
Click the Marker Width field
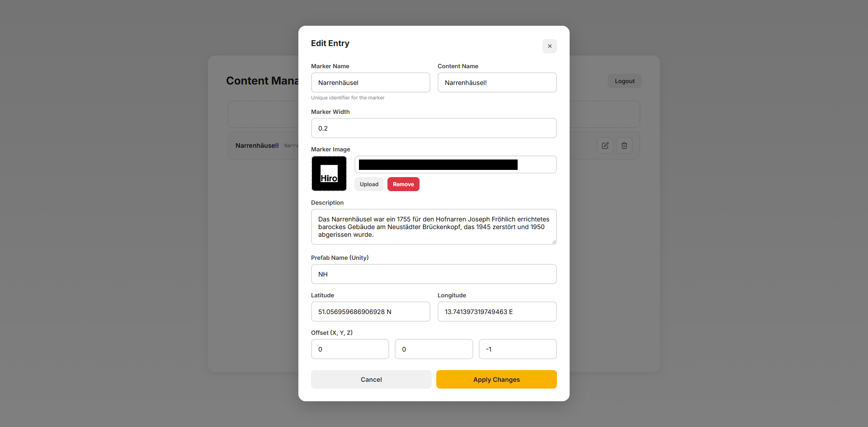tap(434, 128)
